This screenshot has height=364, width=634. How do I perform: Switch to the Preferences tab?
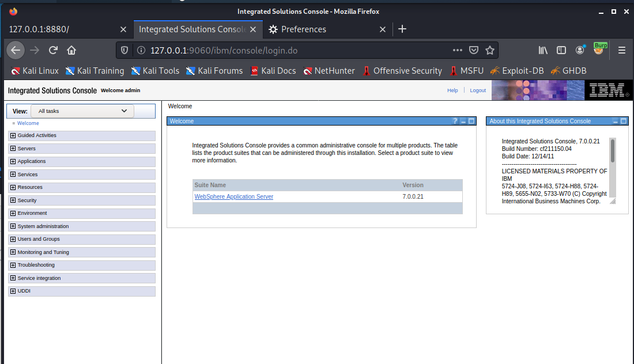304,29
